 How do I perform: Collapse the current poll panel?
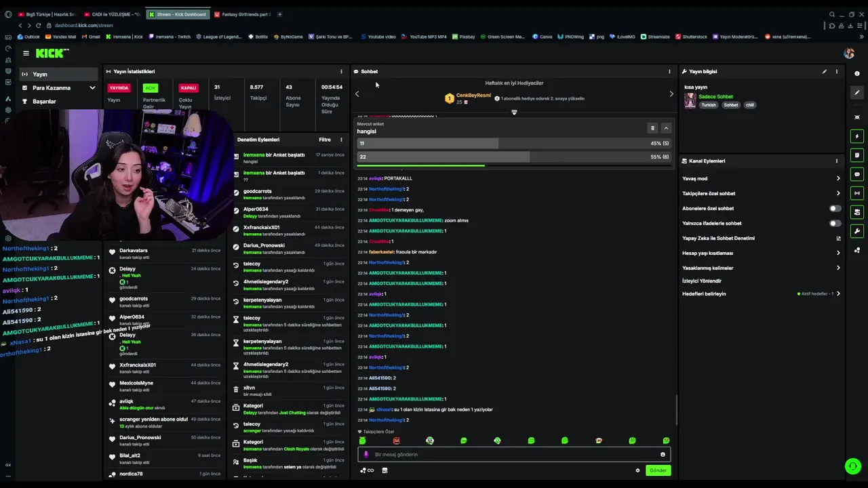coord(666,128)
